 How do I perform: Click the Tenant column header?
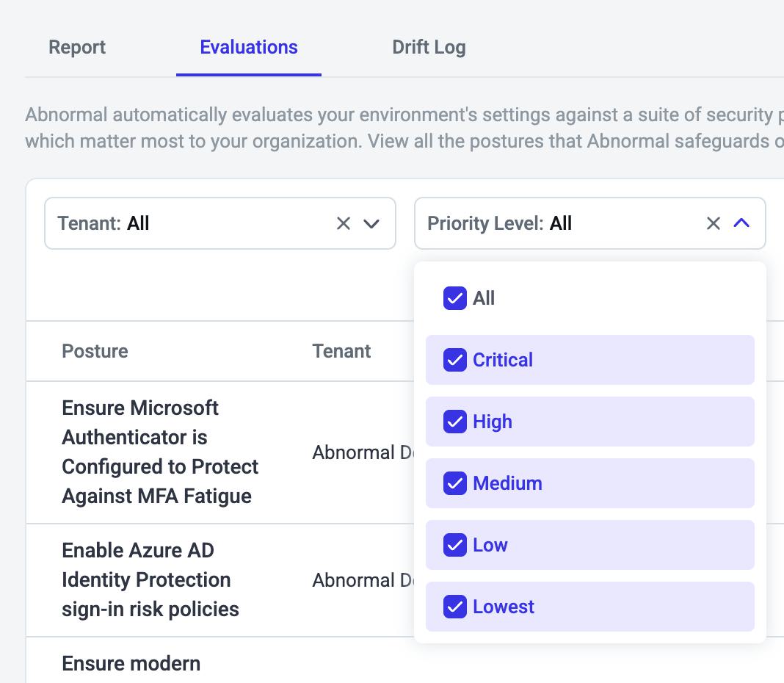click(x=341, y=351)
